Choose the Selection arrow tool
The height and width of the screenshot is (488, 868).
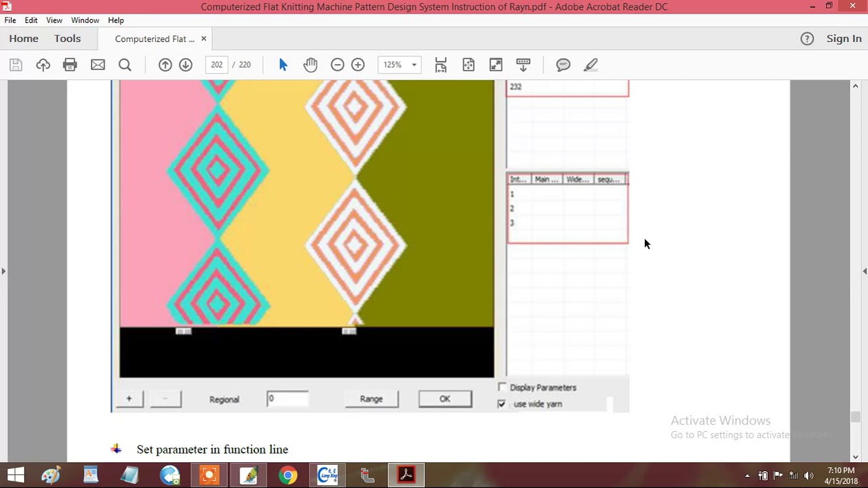tap(283, 65)
